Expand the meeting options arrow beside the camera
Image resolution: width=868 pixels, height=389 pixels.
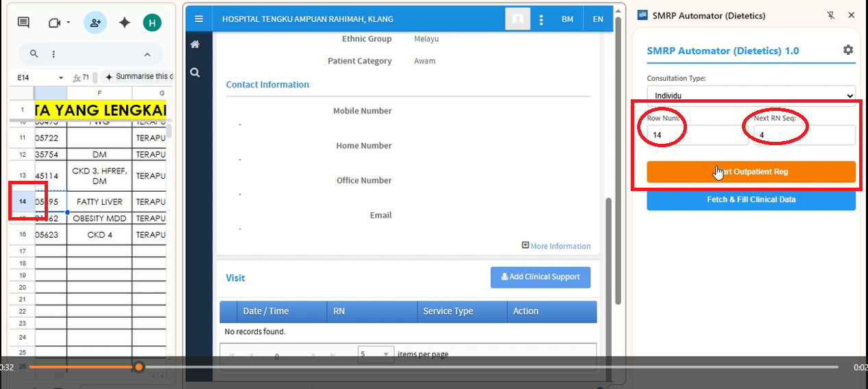[x=69, y=23]
